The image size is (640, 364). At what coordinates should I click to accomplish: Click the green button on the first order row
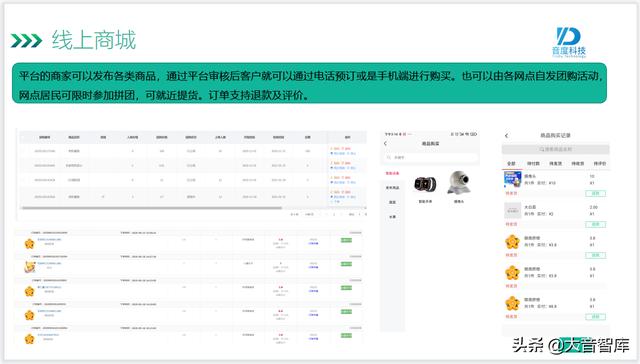coord(346,240)
